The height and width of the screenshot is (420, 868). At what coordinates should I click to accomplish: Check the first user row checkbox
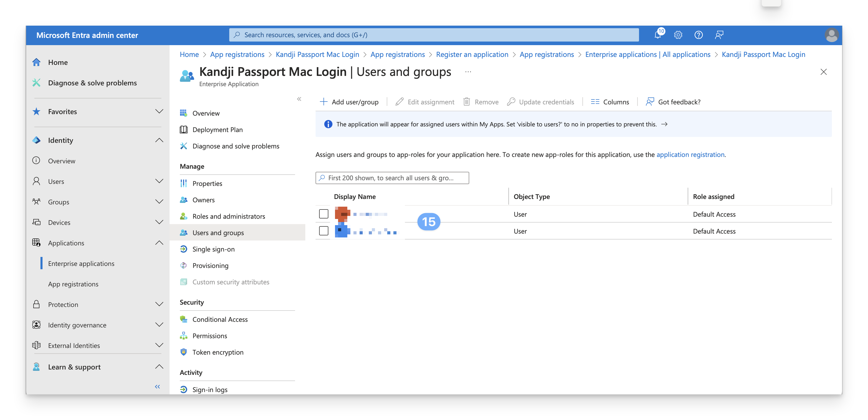[x=323, y=214]
